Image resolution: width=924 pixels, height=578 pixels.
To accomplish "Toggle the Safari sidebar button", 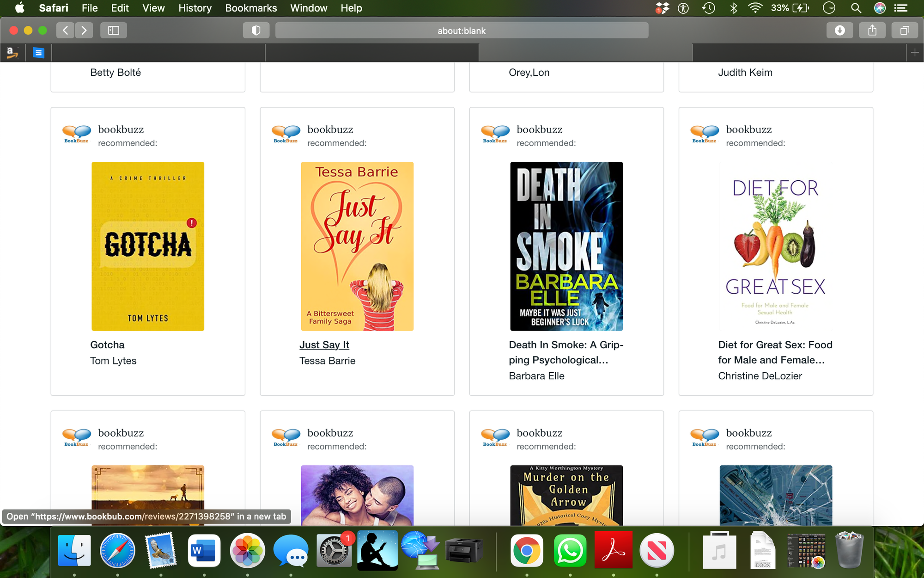I will (114, 31).
